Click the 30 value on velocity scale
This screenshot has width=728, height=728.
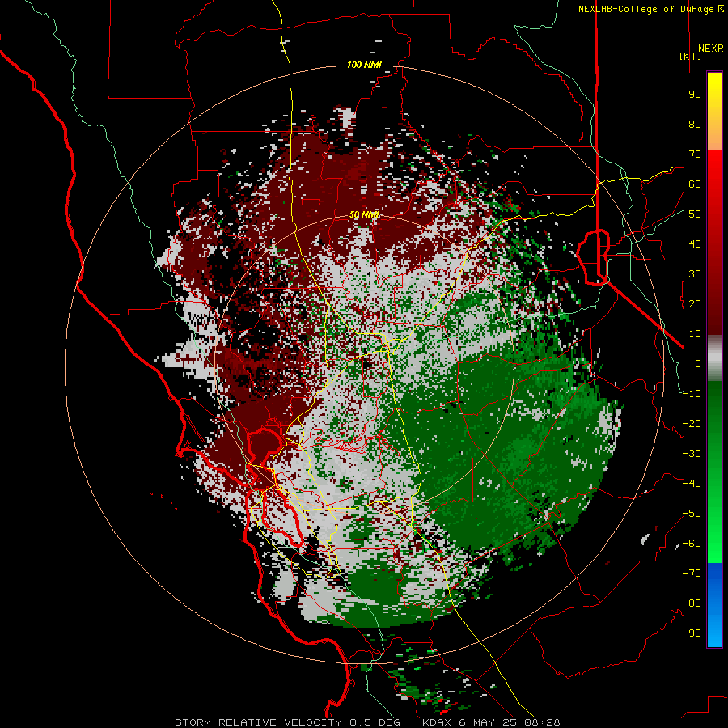pos(695,274)
